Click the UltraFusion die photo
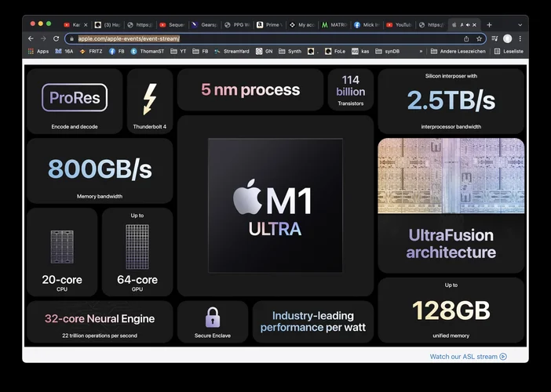 pos(451,176)
